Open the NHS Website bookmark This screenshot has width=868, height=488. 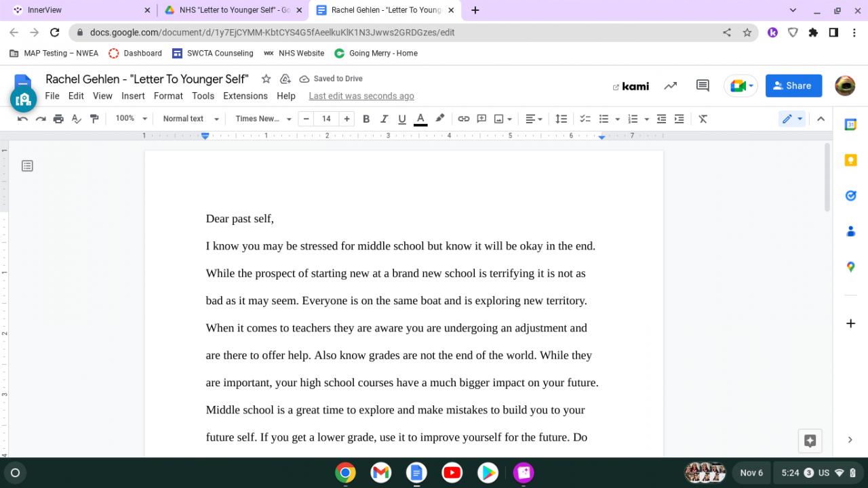[294, 53]
